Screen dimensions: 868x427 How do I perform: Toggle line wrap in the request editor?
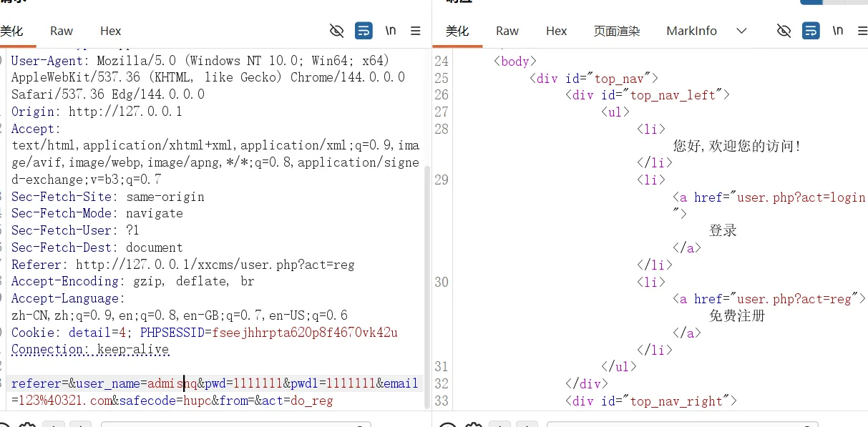(x=364, y=31)
